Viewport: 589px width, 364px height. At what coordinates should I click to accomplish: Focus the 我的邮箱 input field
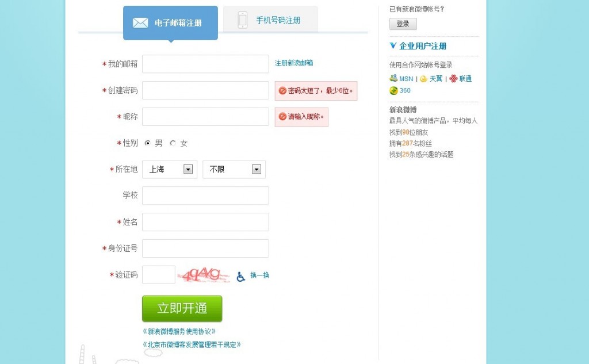[x=205, y=64]
